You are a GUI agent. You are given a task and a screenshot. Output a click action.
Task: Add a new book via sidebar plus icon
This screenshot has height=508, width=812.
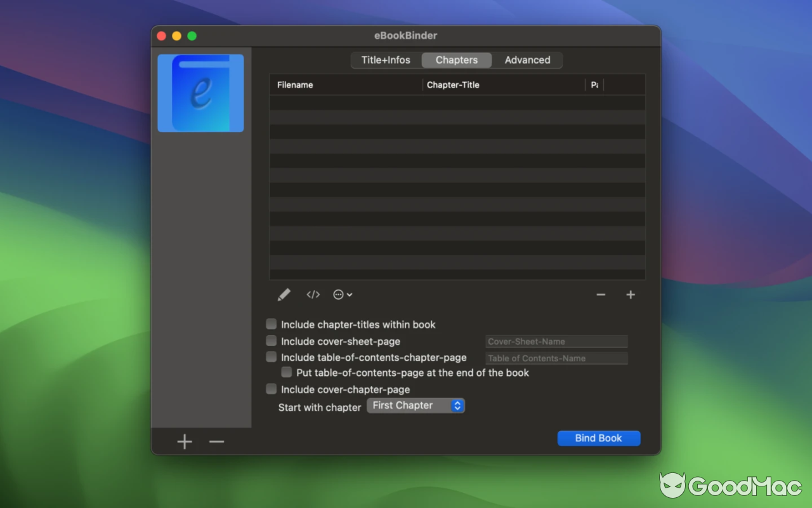tap(184, 441)
